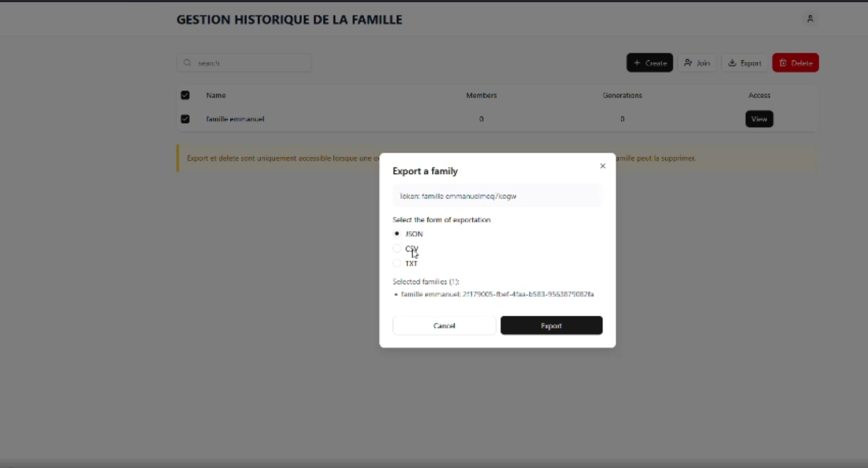Confirm with the dialog's black Export button
This screenshot has width=868, height=468.
coord(551,326)
